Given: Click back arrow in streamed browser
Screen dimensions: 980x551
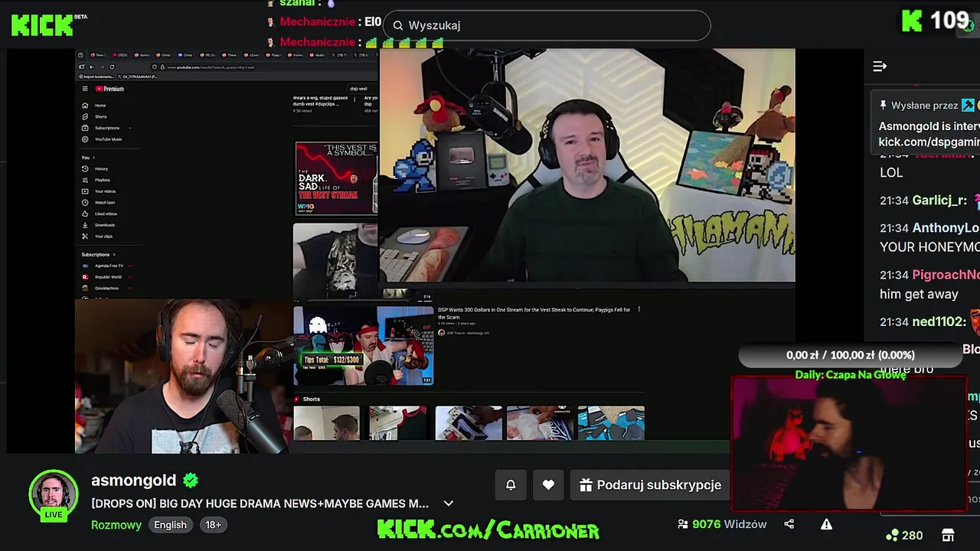Looking at the screenshot, I should pyautogui.click(x=90, y=67).
